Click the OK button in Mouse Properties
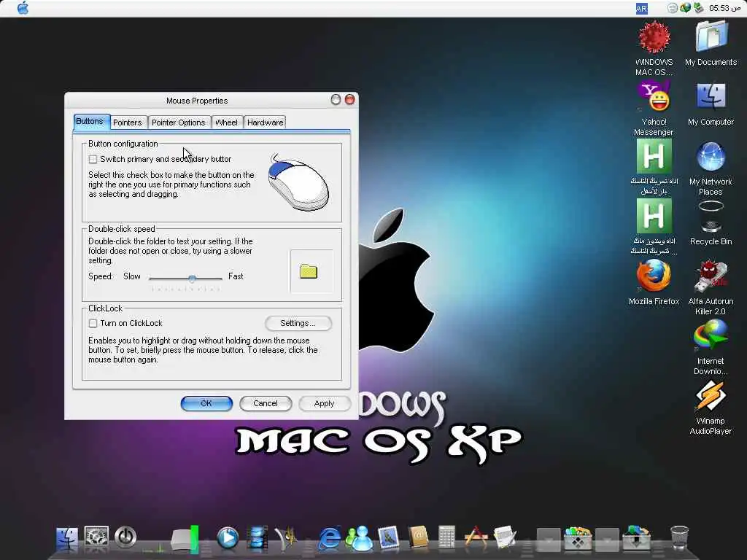This screenshot has height=560, width=747. (x=206, y=403)
